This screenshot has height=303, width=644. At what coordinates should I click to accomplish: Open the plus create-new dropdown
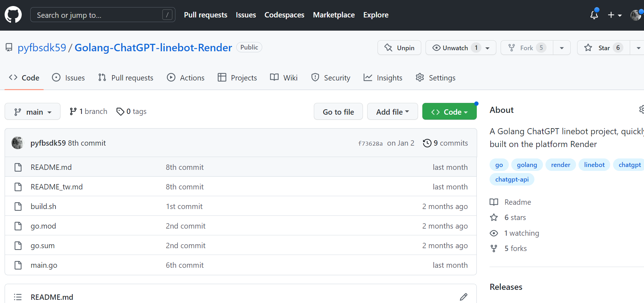(614, 15)
